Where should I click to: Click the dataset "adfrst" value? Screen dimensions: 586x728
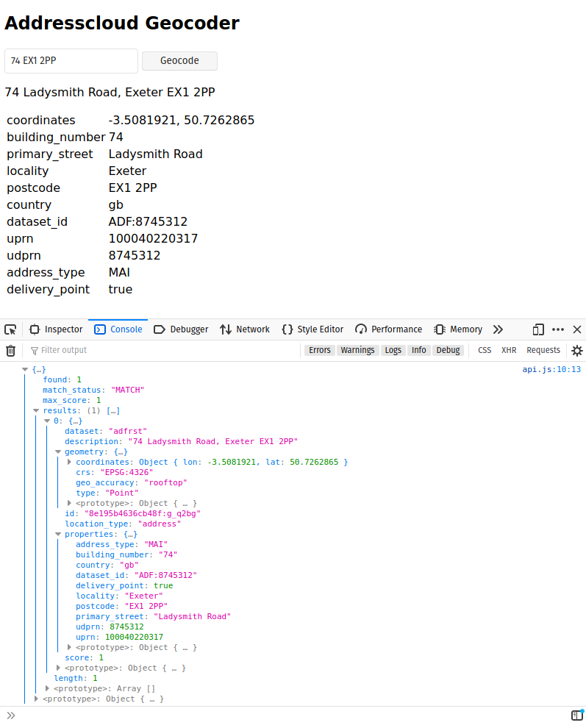click(128, 432)
